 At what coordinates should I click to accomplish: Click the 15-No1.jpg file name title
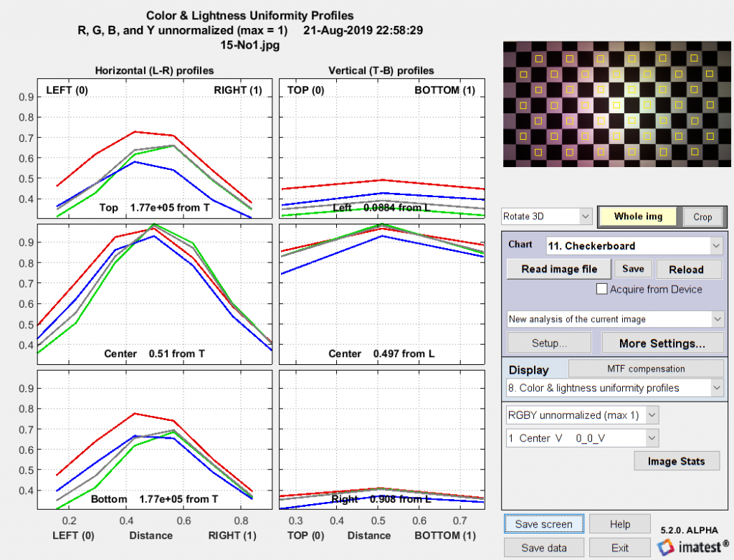point(250,45)
